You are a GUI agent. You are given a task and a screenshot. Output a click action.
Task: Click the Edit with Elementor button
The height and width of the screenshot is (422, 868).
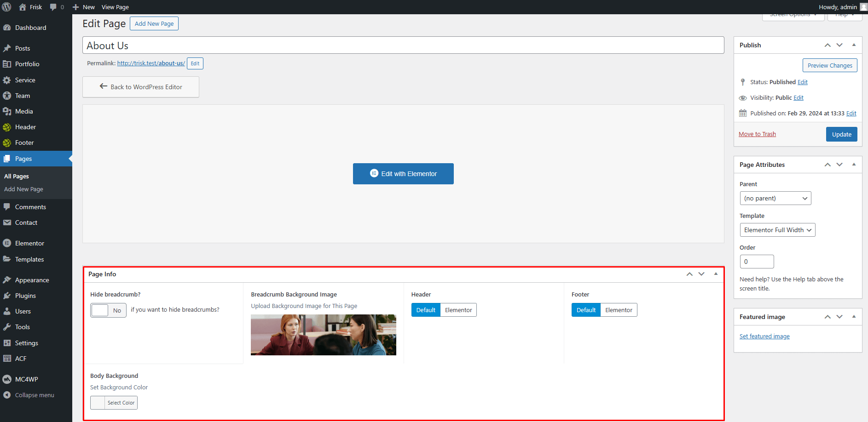403,174
